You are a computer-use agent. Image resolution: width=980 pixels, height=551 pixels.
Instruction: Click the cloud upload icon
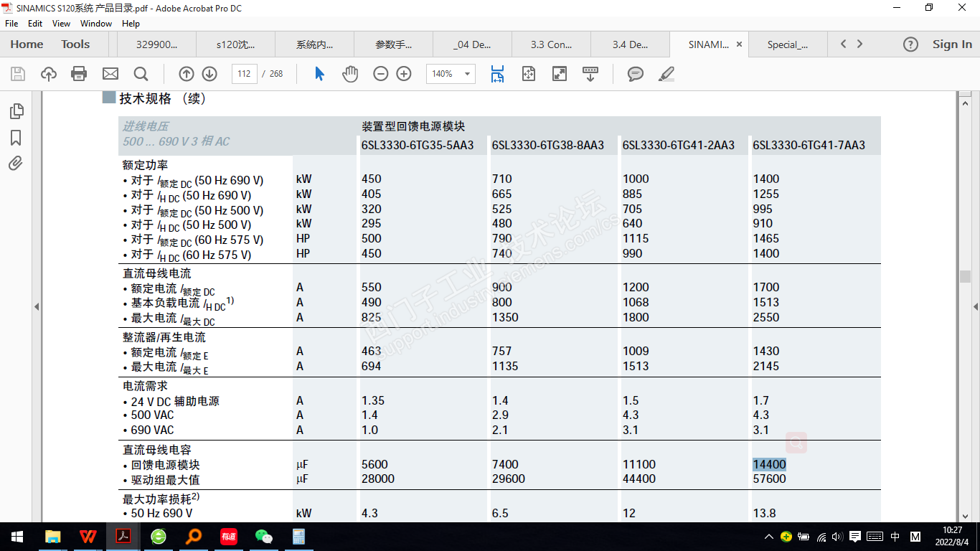pos(49,74)
